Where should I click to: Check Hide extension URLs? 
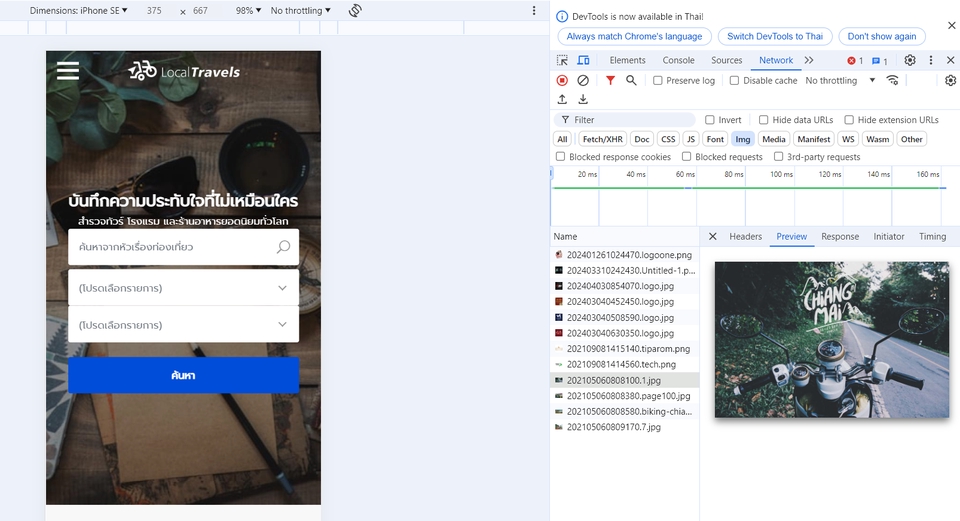(x=849, y=119)
